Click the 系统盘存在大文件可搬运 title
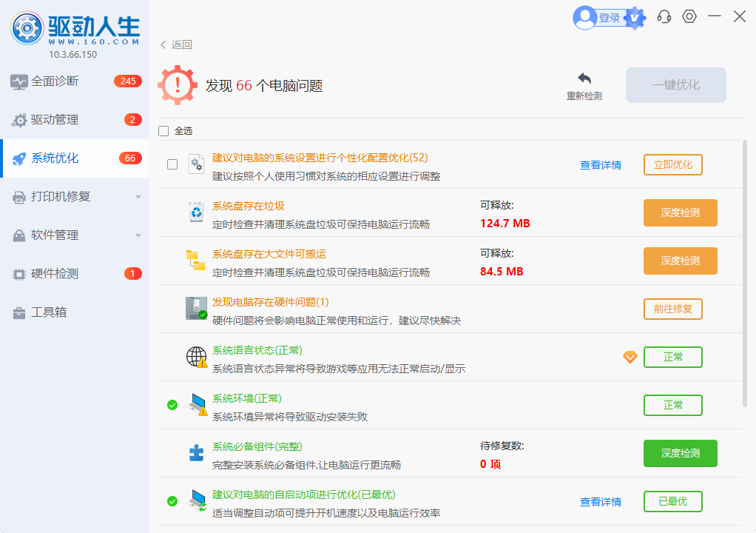This screenshot has height=533, width=756. (x=269, y=254)
